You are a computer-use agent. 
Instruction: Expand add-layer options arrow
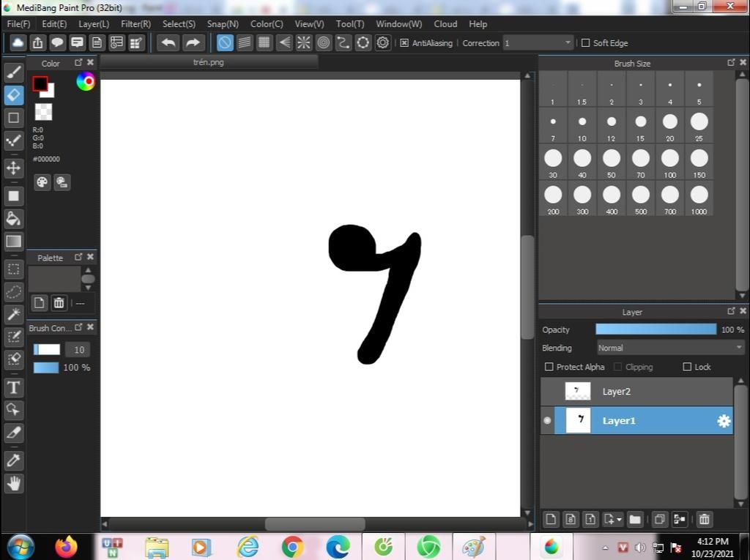tap(620, 519)
